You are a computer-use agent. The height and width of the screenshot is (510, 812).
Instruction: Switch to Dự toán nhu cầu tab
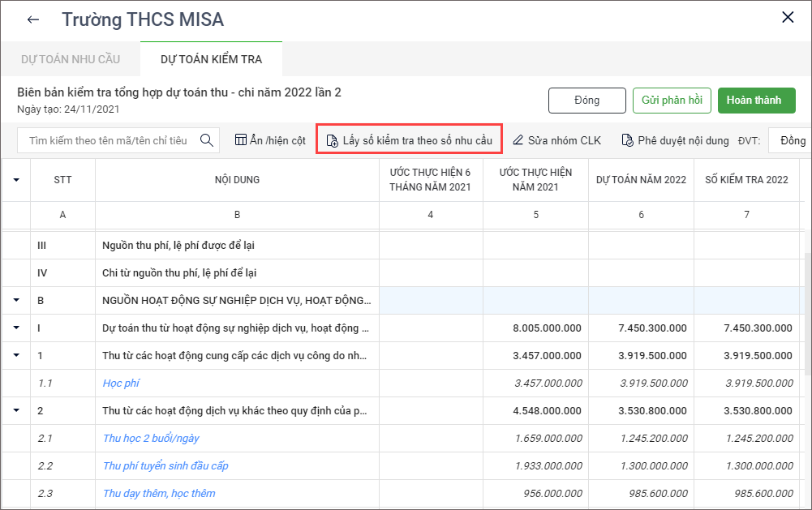pos(70,60)
